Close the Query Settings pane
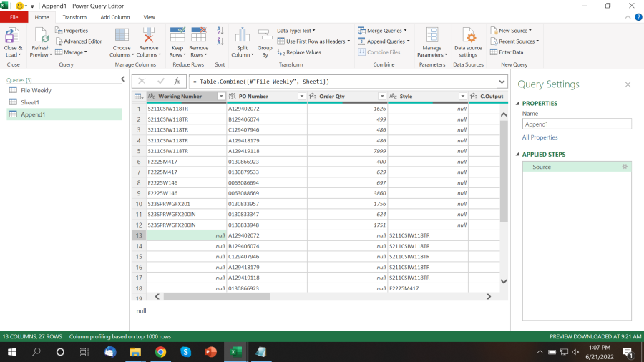The height and width of the screenshot is (362, 644). point(628,84)
